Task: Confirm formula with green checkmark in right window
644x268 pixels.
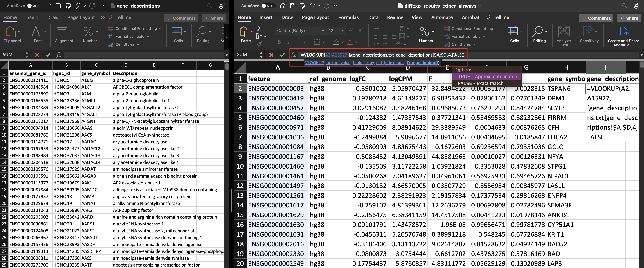Action: pyautogui.click(x=282, y=55)
